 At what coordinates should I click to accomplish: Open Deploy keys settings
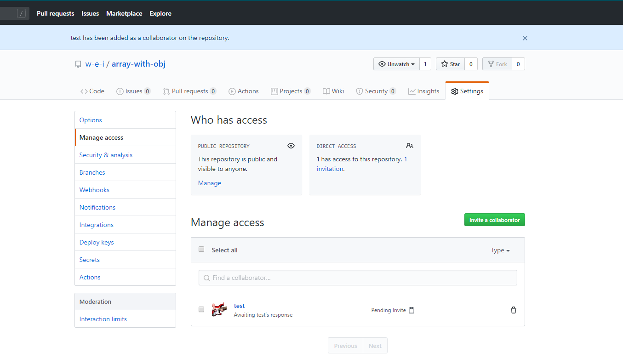point(125,242)
